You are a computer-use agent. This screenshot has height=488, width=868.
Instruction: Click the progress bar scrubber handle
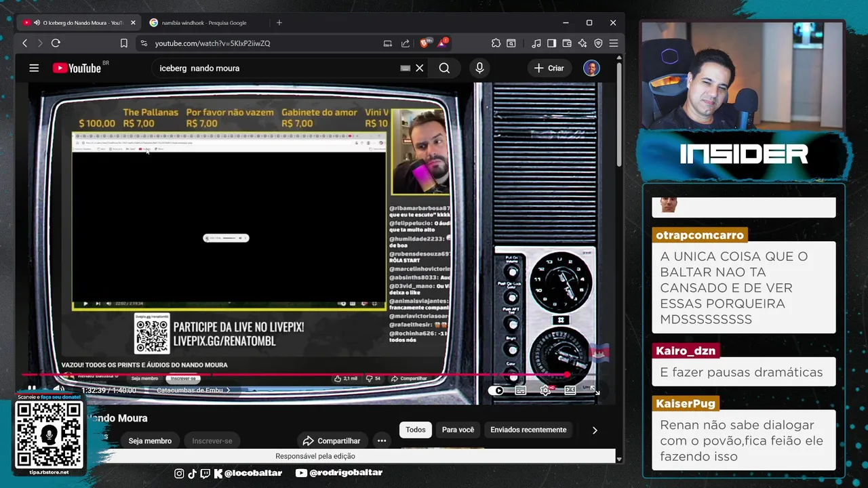click(x=567, y=374)
